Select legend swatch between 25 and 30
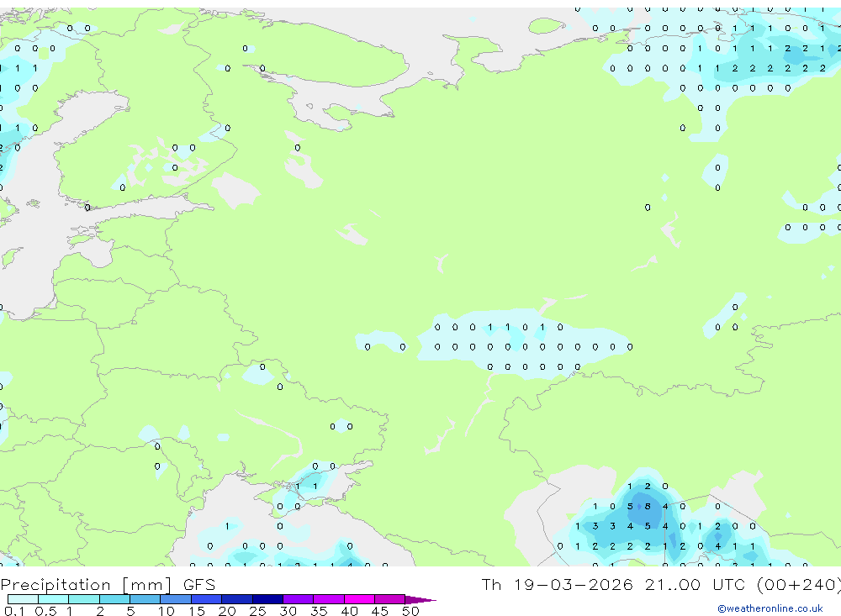The image size is (841, 616). point(267,599)
